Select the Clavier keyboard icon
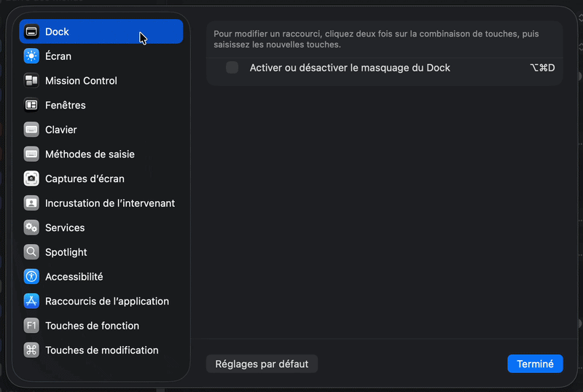583x392 pixels. point(31,130)
